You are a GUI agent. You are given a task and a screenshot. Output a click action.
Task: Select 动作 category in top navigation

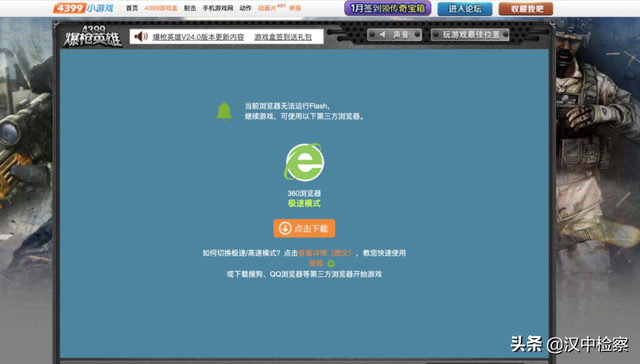click(x=245, y=8)
